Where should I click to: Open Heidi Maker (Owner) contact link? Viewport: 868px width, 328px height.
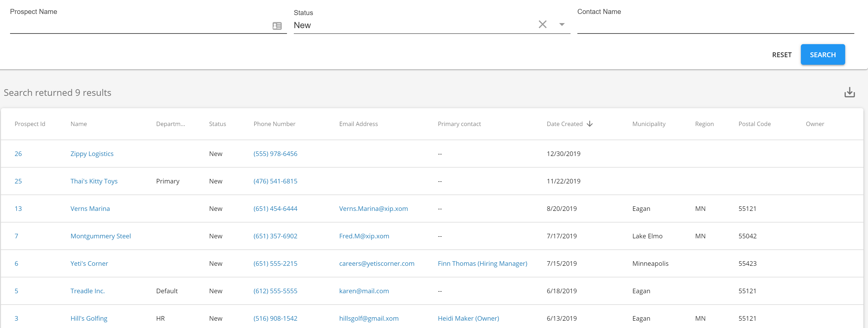[468, 318]
